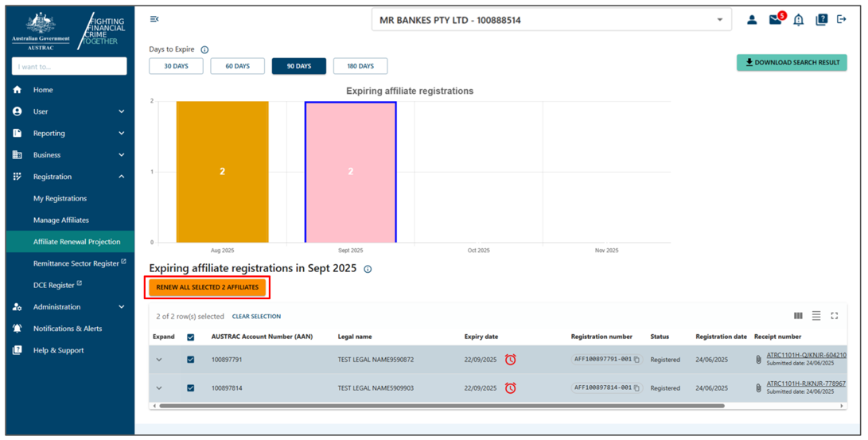The image size is (868, 440).
Task: Open the mail inbox with 5 unread
Action: click(x=775, y=20)
